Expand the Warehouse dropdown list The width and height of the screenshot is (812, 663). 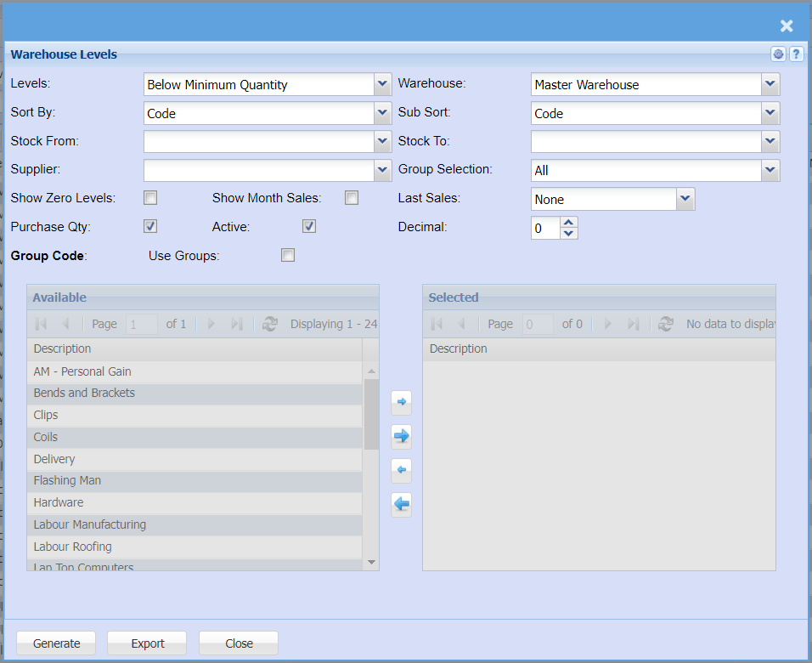point(770,84)
